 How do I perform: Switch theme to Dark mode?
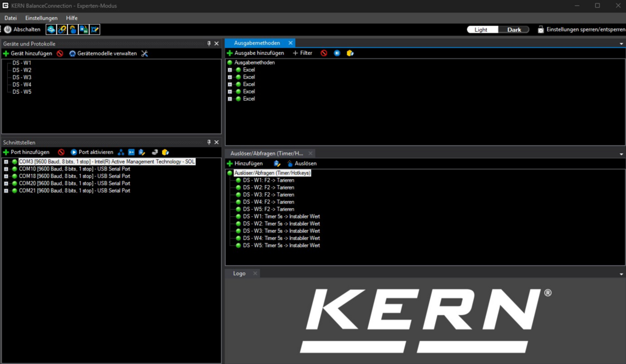tap(514, 30)
